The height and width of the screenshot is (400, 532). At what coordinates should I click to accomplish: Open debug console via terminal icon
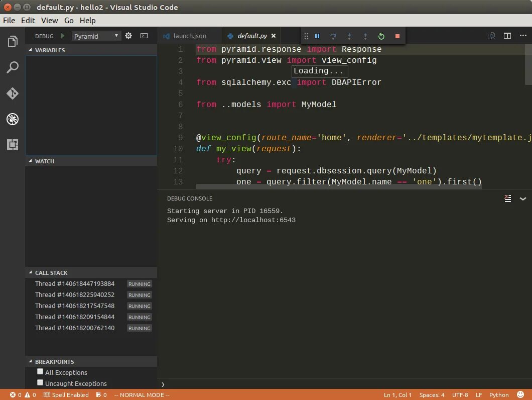click(x=144, y=36)
